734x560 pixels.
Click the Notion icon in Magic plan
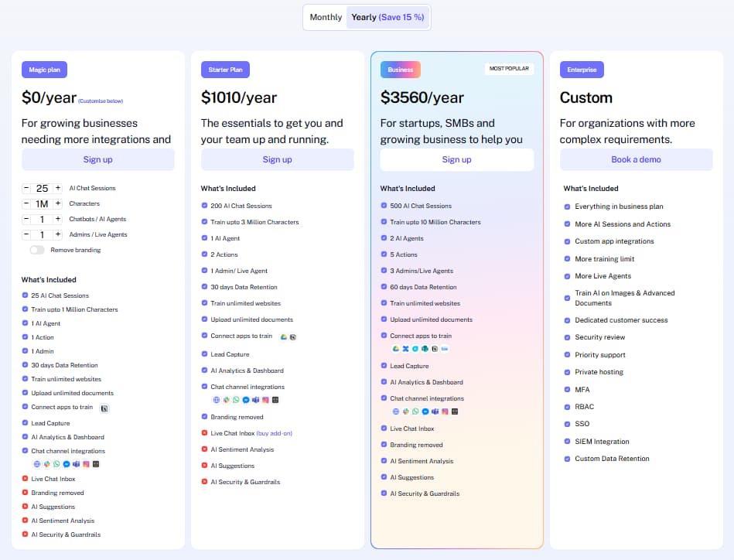[104, 408]
